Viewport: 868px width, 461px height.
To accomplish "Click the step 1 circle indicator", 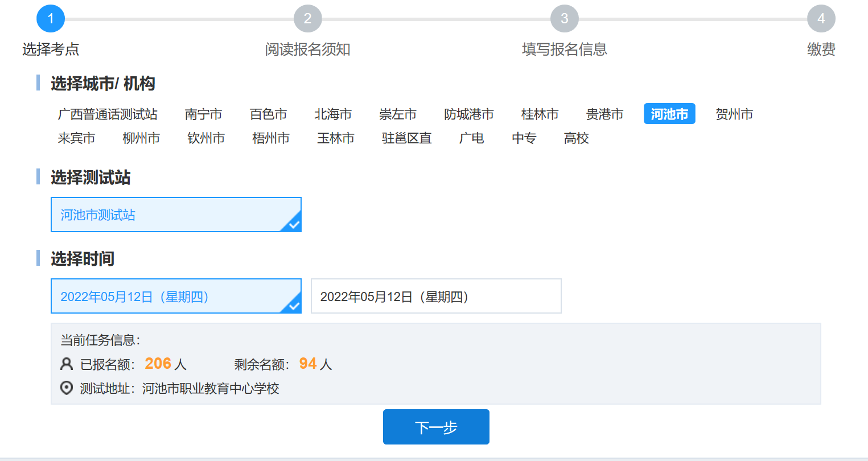I will 51,19.
